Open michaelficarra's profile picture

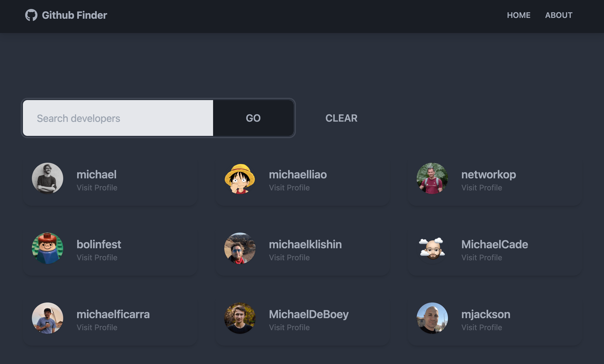47,318
